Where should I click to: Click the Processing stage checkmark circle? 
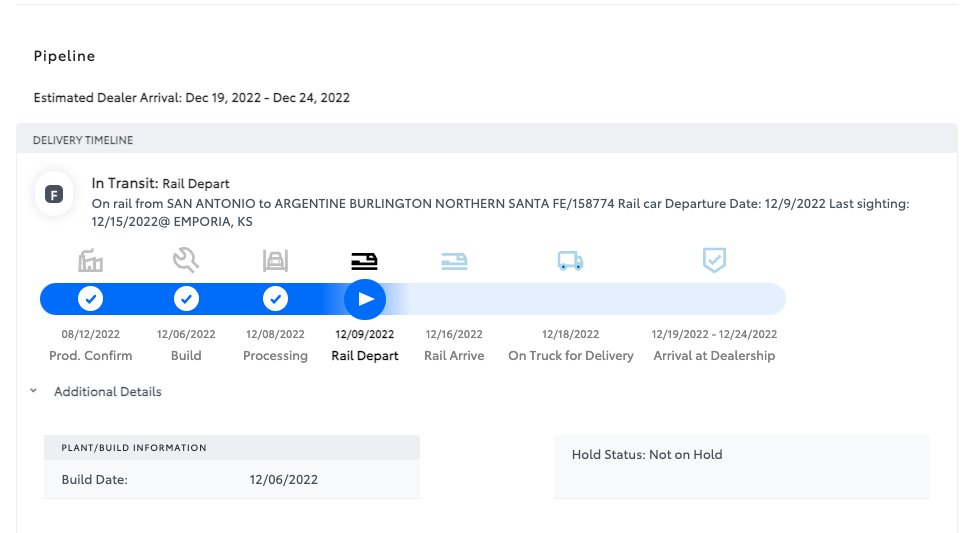(275, 299)
